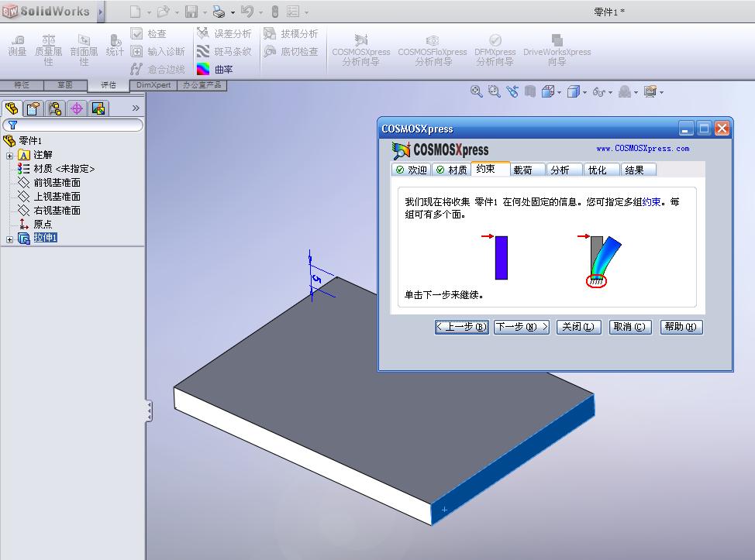Select 材质 <未指定> in the tree
Screen dimensions: 755x560
tap(57, 169)
